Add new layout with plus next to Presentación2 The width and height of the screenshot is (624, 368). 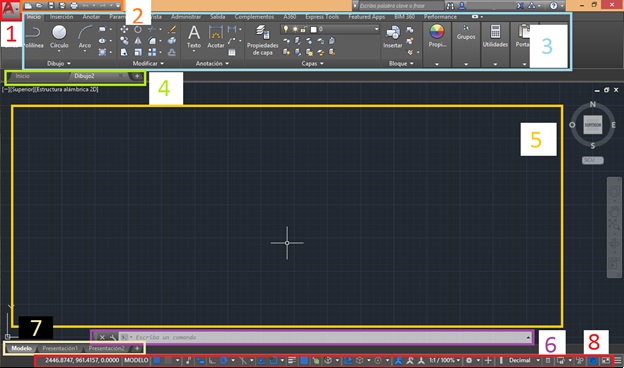point(137,349)
